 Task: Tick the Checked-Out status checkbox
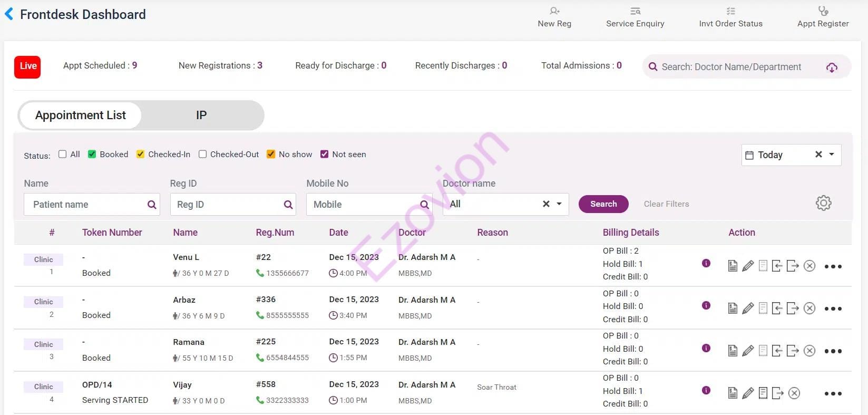click(202, 154)
